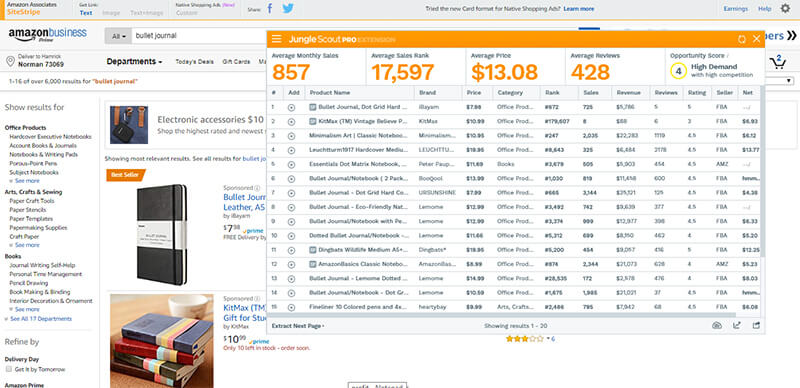Click the Lemome Dotted product name row 13
Screen dimensions: 800x388
point(359,278)
